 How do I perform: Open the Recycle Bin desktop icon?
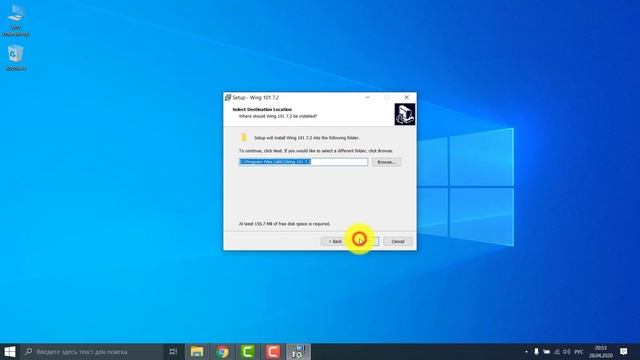[x=16, y=58]
